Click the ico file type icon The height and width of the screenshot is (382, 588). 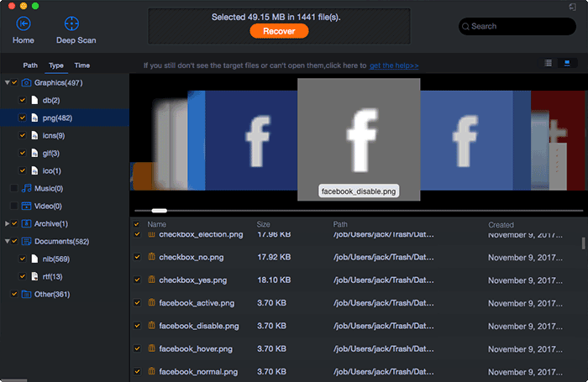pyautogui.click(x=34, y=170)
